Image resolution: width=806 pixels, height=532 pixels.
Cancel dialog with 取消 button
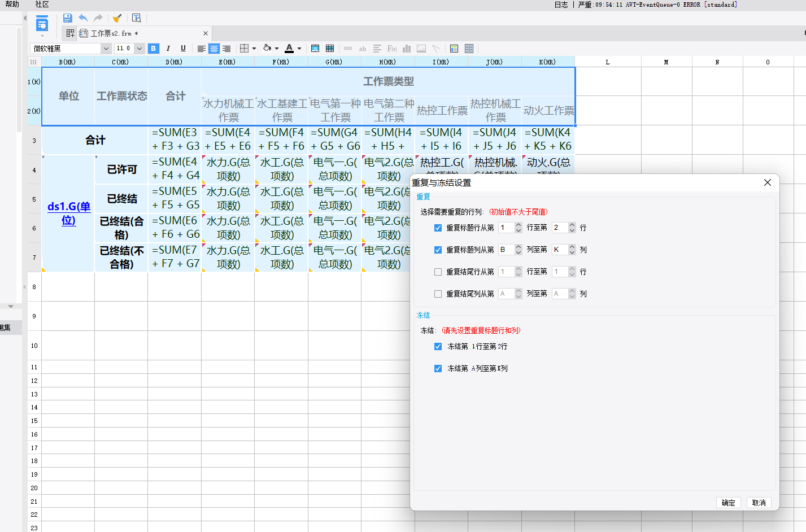[759, 503]
